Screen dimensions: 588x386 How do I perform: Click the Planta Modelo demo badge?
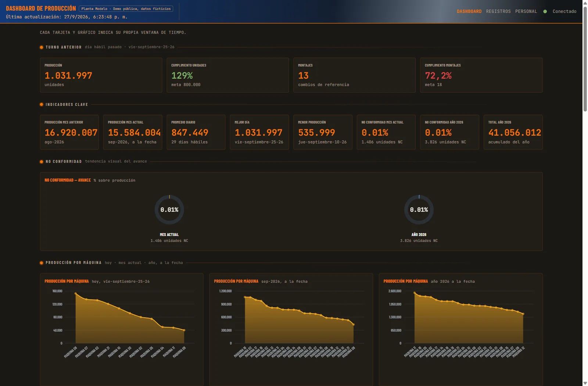[x=126, y=8]
